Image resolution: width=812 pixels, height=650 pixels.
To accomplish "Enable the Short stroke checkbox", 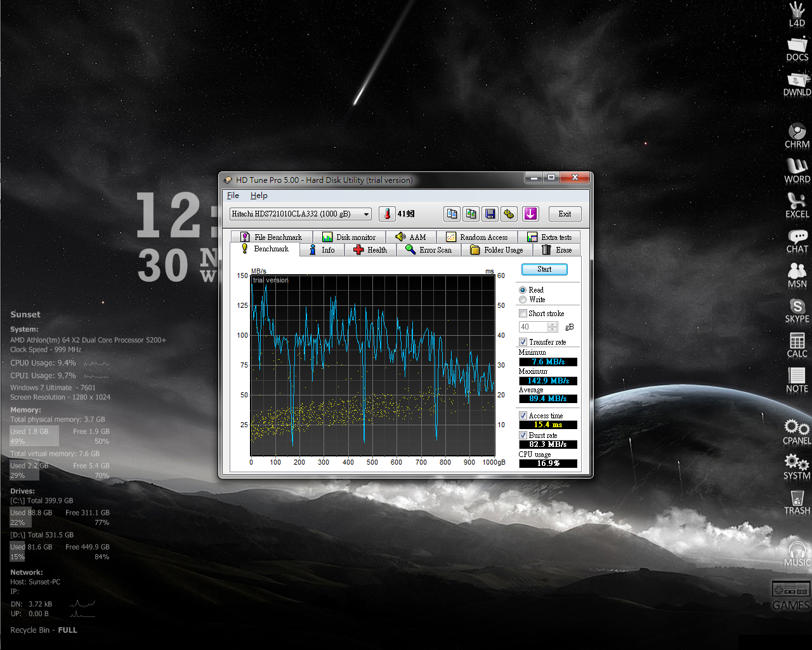I will pyautogui.click(x=523, y=314).
